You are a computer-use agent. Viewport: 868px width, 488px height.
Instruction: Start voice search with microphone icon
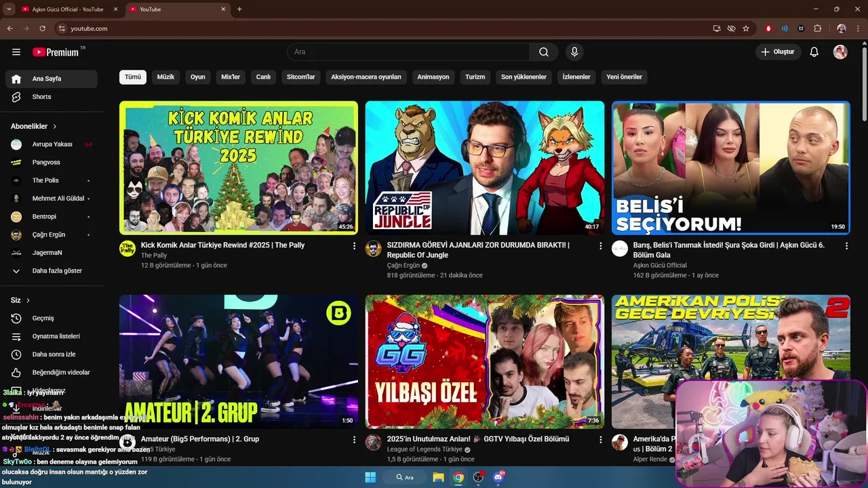(x=574, y=52)
